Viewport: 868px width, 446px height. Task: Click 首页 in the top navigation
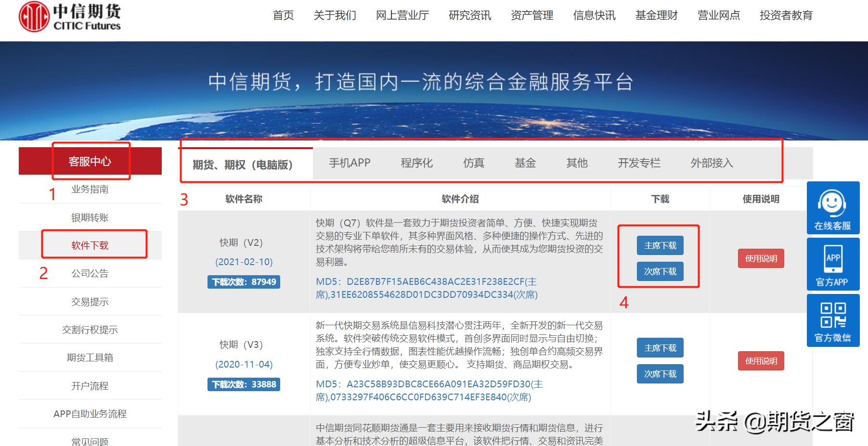point(284,15)
